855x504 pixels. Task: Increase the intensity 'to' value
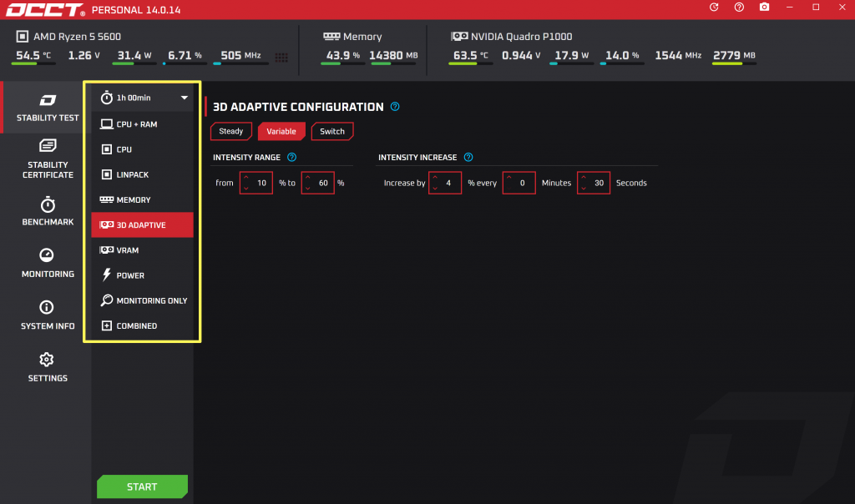307,178
